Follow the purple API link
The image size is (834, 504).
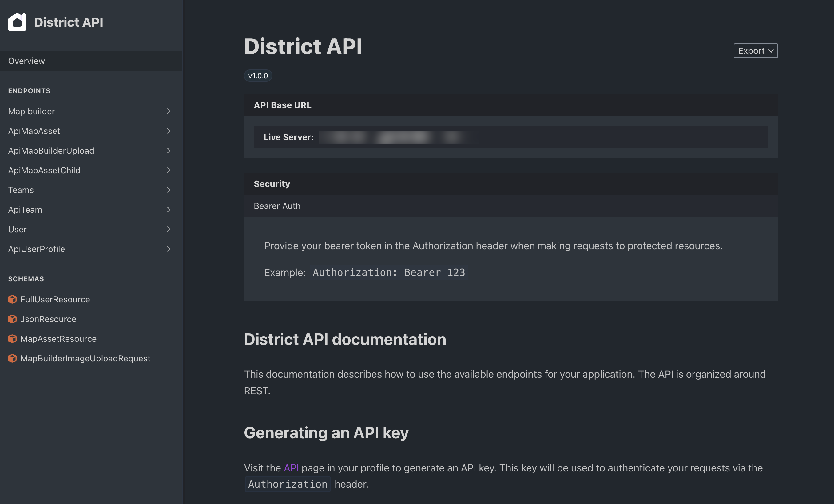point(291,468)
